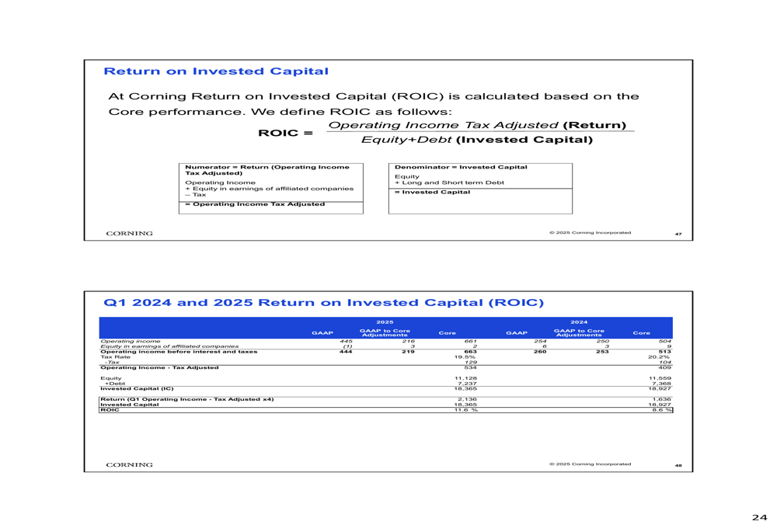Click the CORNING logo on slide 48
The image size is (777, 532).
pyautogui.click(x=129, y=464)
